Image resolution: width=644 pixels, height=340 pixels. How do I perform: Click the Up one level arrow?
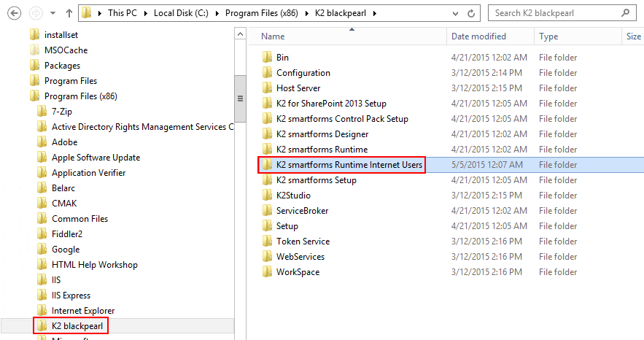(x=69, y=13)
